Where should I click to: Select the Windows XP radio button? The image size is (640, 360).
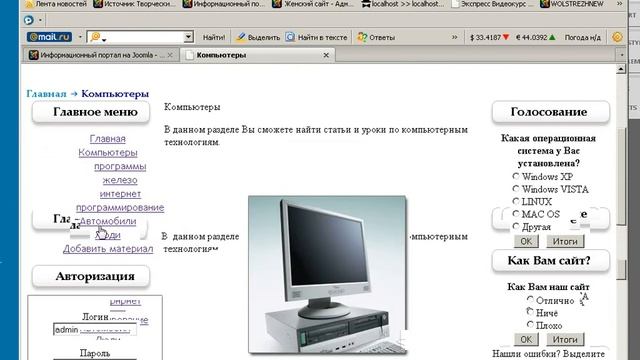516,176
